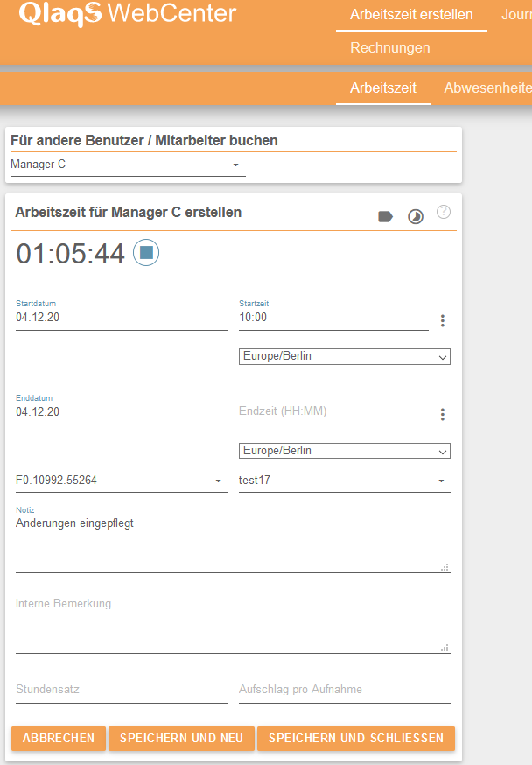Click the 01:05:44 timer display
The width and height of the screenshot is (532, 765).
(70, 254)
